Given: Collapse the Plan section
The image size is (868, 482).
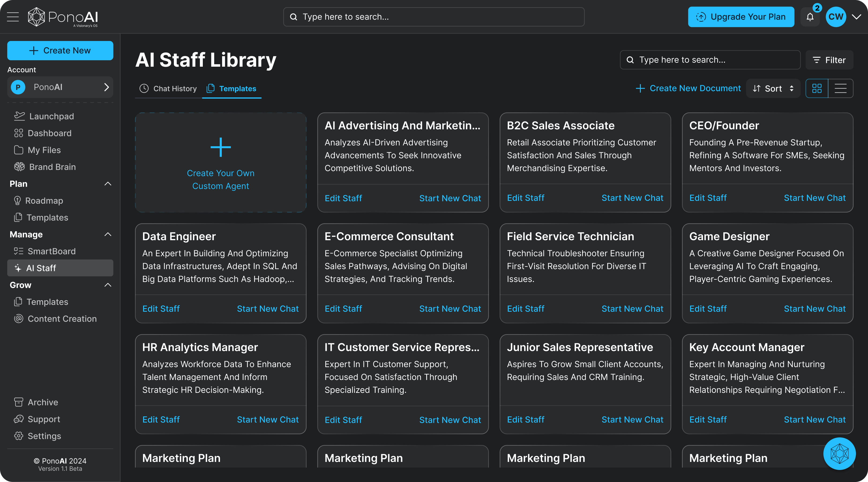Looking at the screenshot, I should pyautogui.click(x=108, y=184).
